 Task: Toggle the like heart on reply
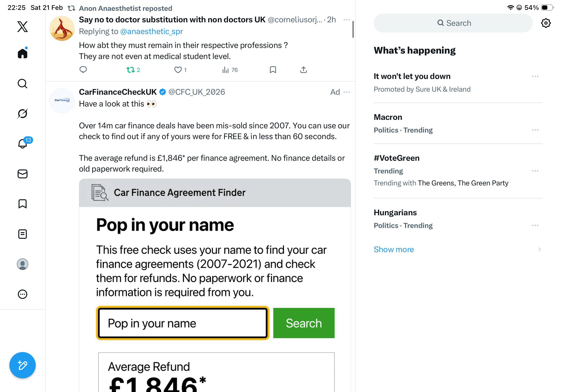178,70
